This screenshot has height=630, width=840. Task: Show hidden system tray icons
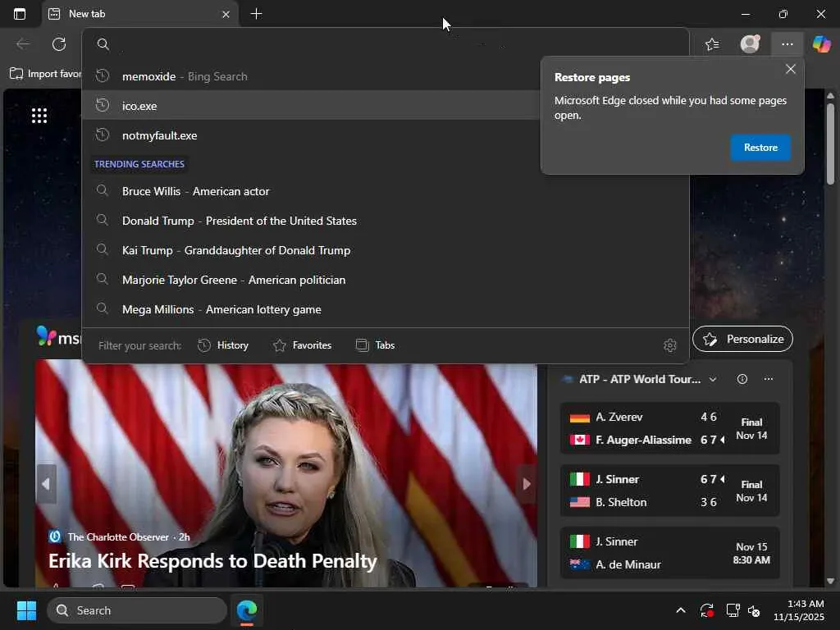(680, 610)
